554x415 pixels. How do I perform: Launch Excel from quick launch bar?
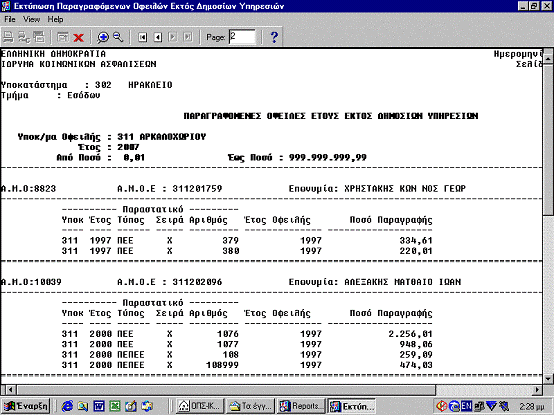click(x=115, y=406)
